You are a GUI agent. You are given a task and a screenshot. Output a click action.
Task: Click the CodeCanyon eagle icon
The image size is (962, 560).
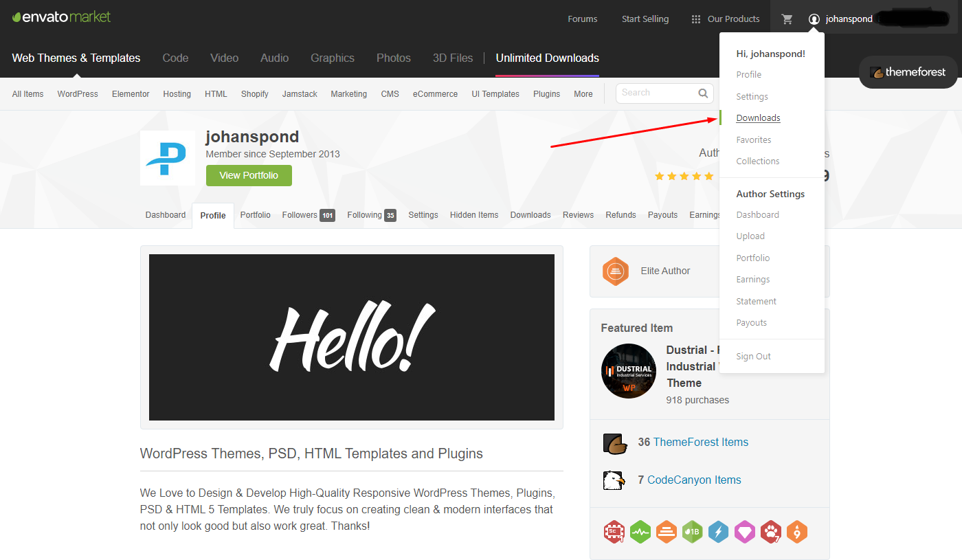click(613, 480)
